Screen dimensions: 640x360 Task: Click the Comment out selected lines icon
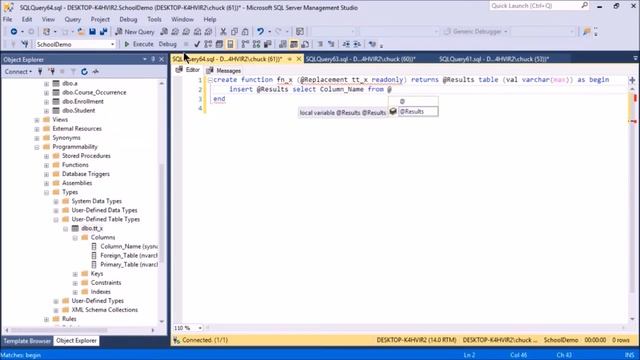point(320,44)
